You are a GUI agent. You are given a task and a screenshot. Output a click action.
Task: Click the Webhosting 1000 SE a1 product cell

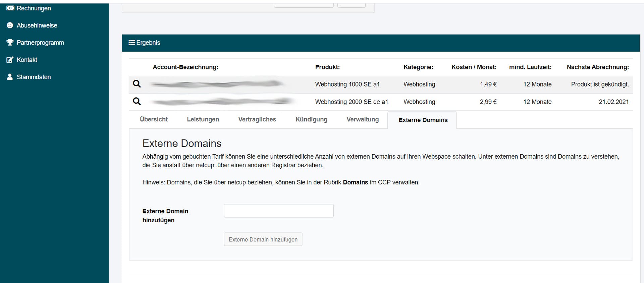347,84
